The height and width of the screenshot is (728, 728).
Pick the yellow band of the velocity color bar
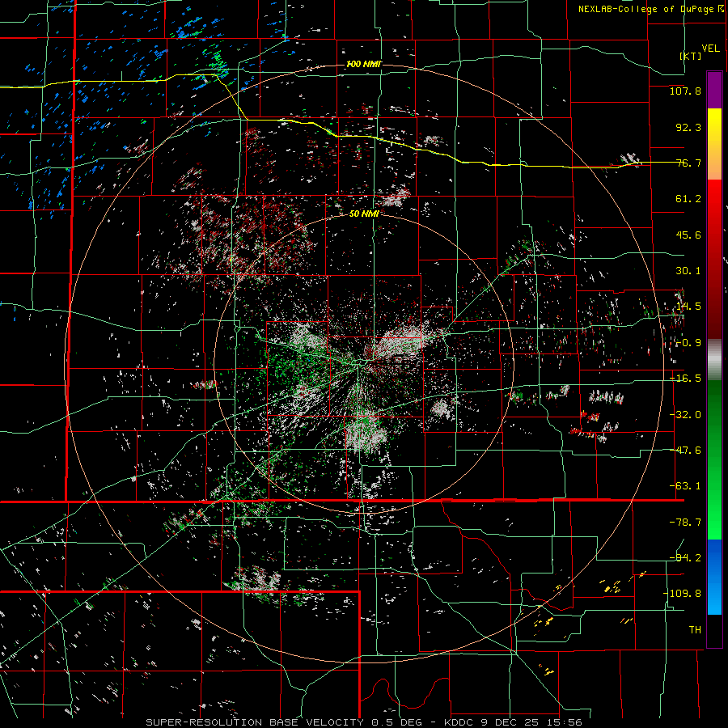point(714,144)
